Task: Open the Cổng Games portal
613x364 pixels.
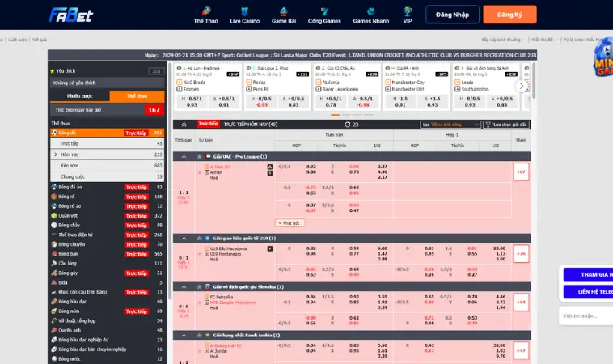Action: 324,15
